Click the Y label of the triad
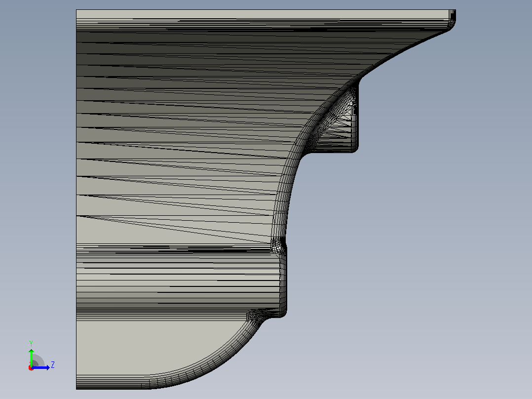 coord(31,344)
